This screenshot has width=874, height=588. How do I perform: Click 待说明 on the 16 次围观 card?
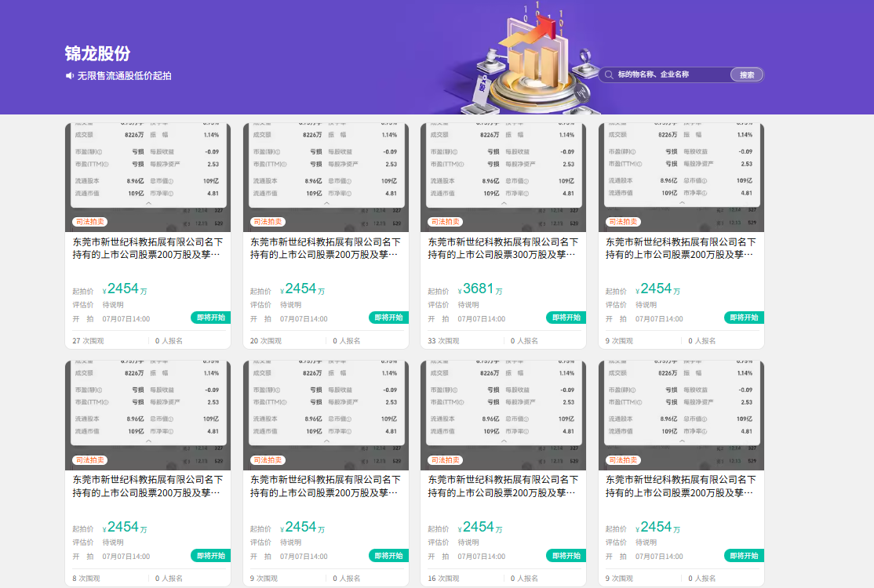468,543
